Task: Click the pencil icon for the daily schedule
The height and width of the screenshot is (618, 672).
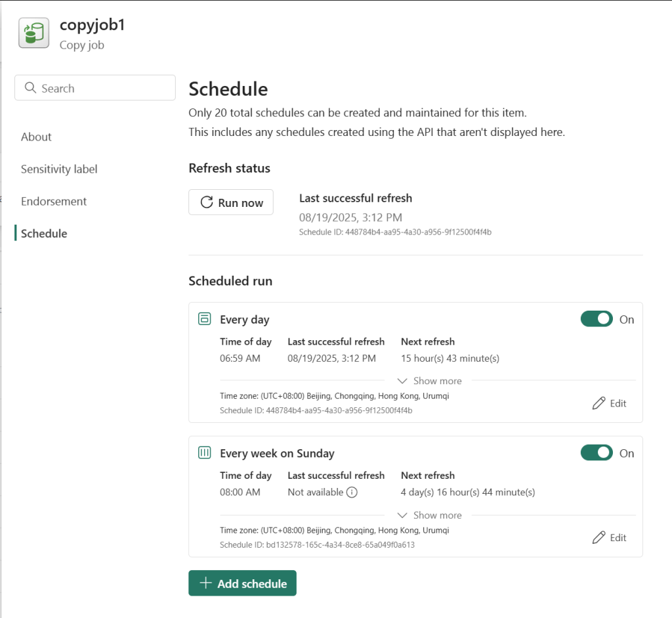Action: tap(598, 403)
